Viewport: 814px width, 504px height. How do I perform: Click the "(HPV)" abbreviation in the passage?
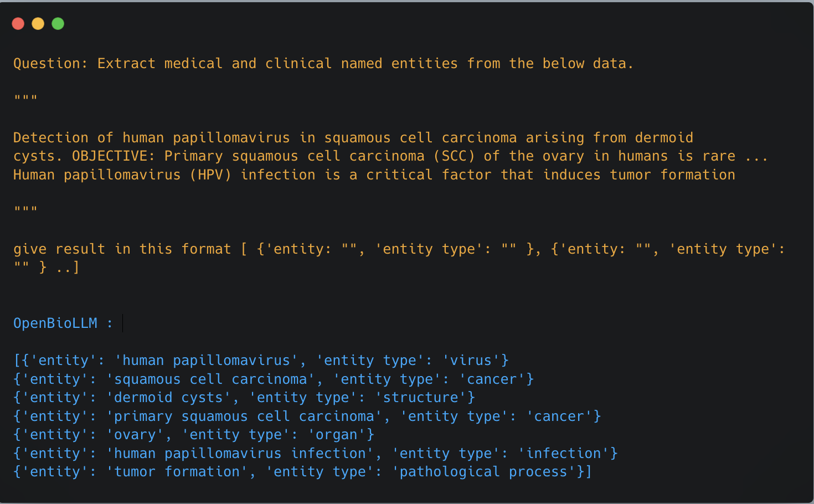point(210,175)
